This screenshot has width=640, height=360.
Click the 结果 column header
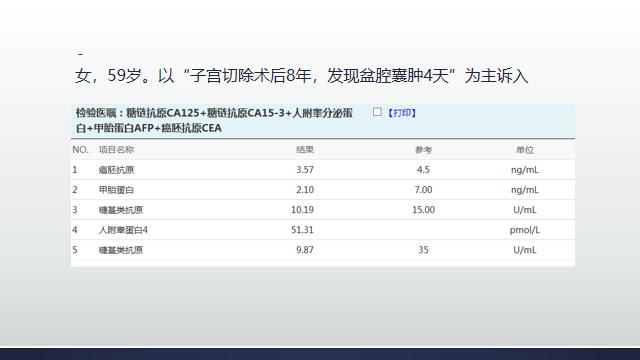pos(305,150)
